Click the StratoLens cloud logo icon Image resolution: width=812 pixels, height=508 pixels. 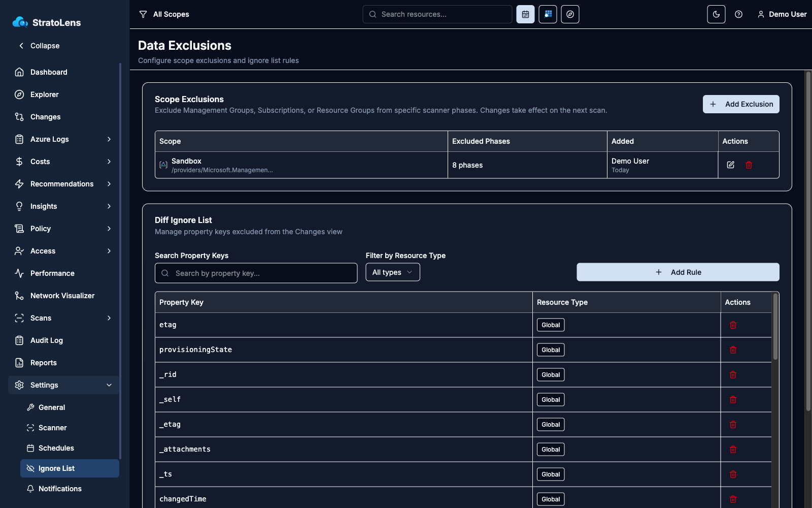click(20, 22)
